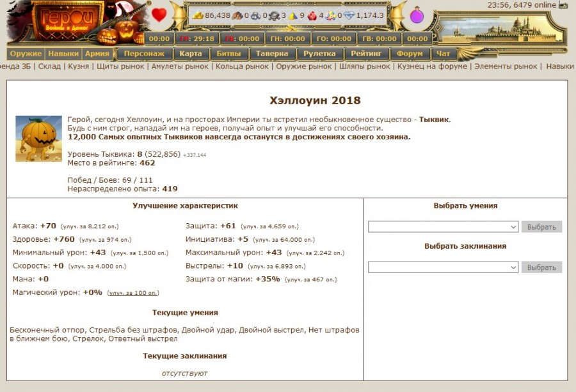Image resolution: width=576 pixels, height=392 pixels.
Task: Open the Армия menu
Action: point(97,54)
